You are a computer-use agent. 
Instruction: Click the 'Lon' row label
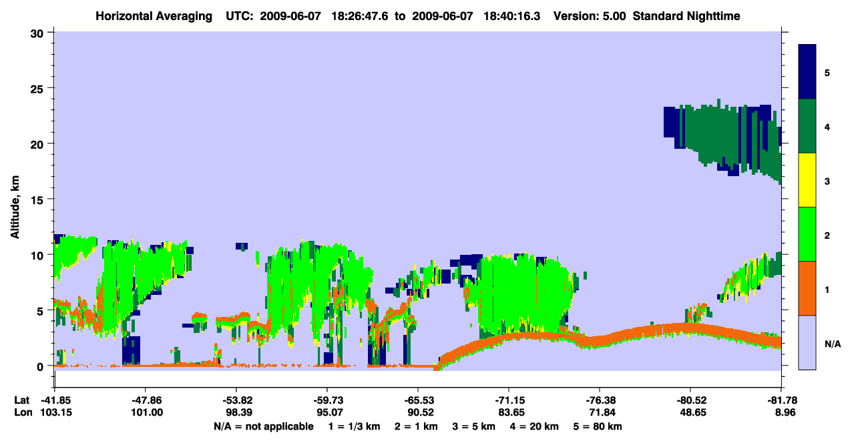coord(22,412)
